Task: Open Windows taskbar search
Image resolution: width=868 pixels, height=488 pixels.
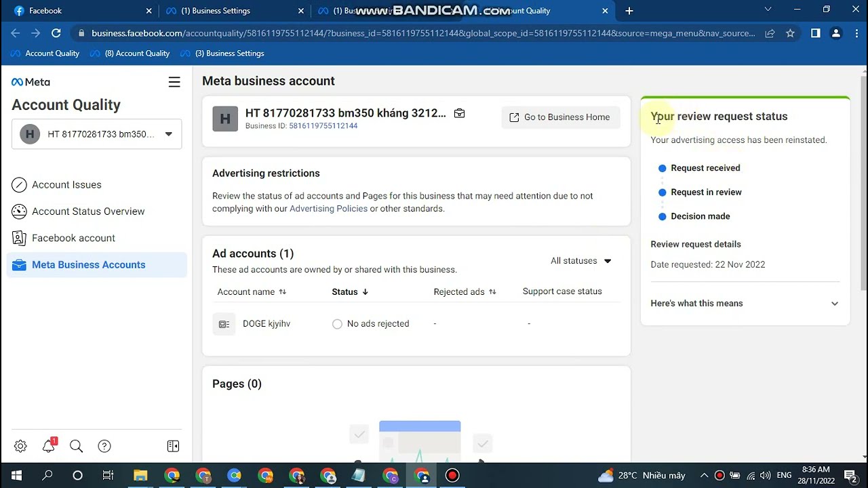Action: click(47, 476)
